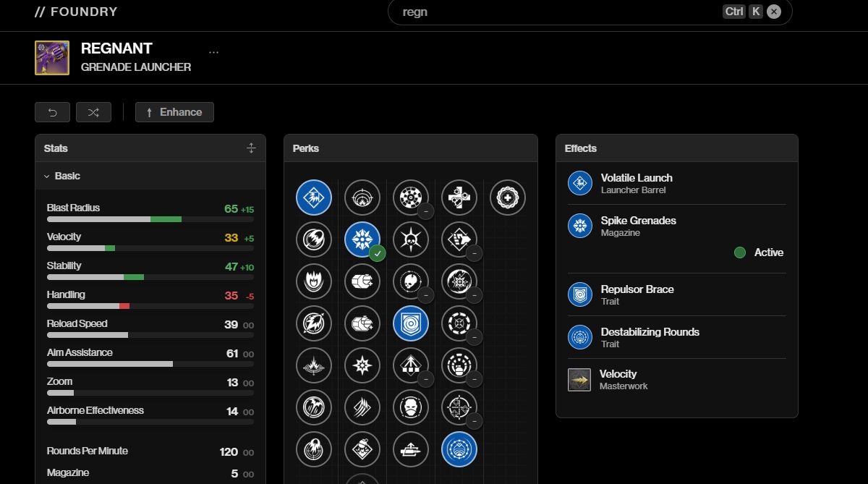The height and width of the screenshot is (484, 868).
Task: Select the origin trait perk in last column
Action: tap(508, 198)
